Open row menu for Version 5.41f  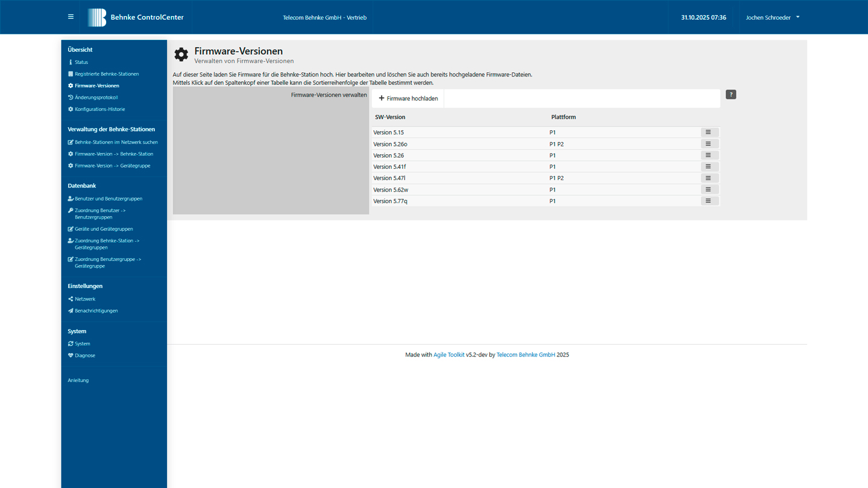(708, 167)
